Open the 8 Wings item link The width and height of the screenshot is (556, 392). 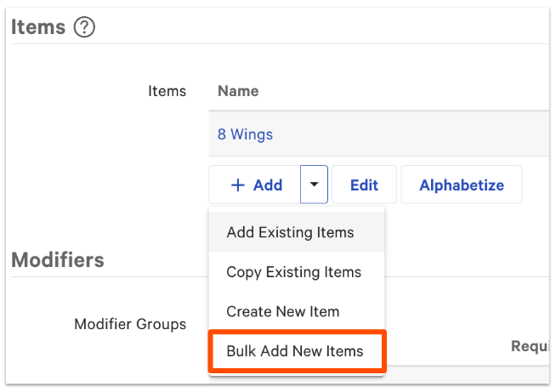coord(245,134)
